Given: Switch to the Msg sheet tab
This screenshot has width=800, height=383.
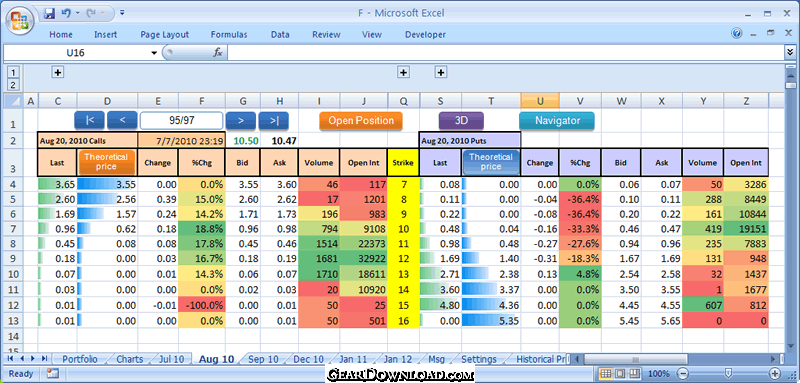Looking at the screenshot, I should 436,359.
